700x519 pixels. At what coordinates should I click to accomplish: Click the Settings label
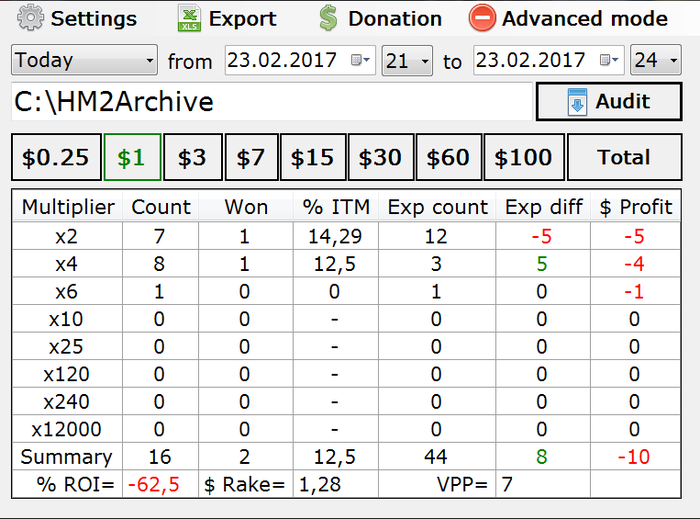pos(94,19)
